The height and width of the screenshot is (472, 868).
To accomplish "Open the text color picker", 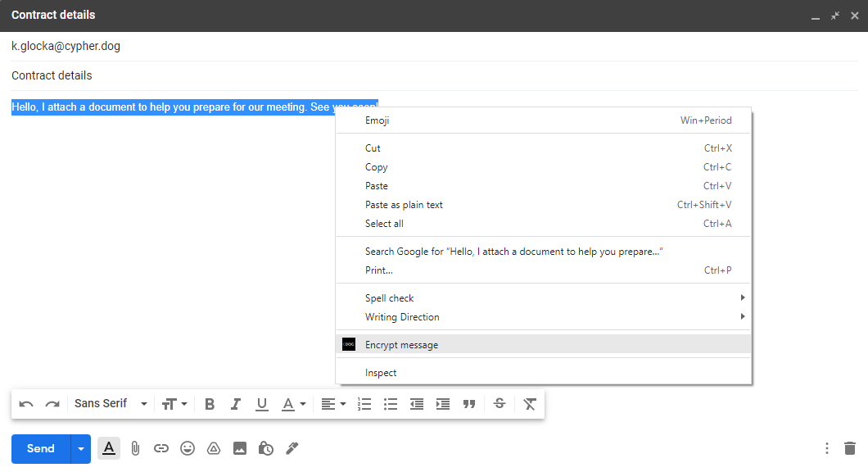I will click(x=294, y=403).
